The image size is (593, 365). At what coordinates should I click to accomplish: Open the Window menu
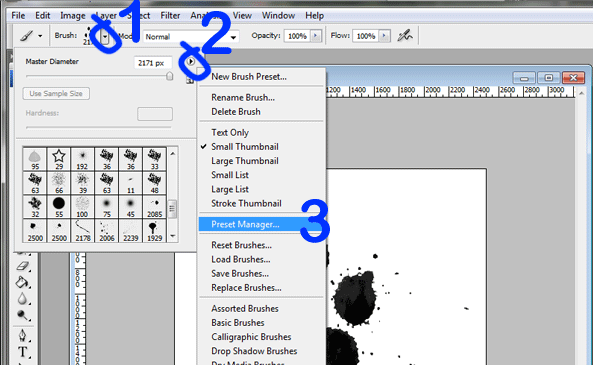[278, 16]
